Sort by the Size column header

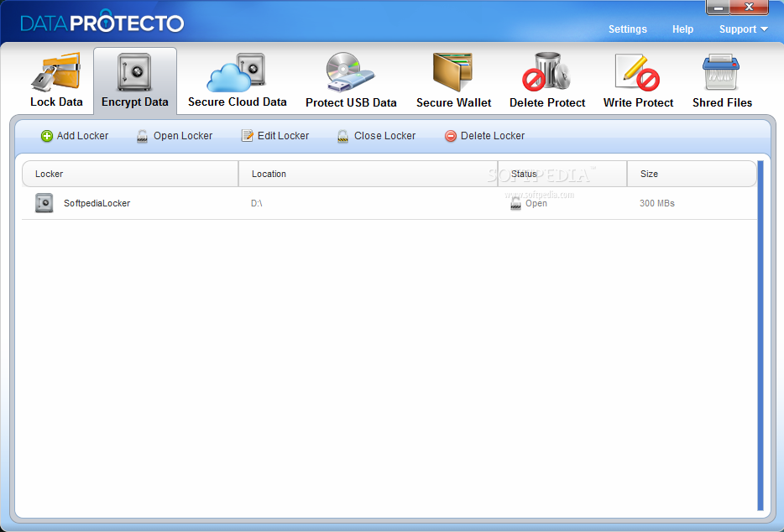pyautogui.click(x=692, y=174)
